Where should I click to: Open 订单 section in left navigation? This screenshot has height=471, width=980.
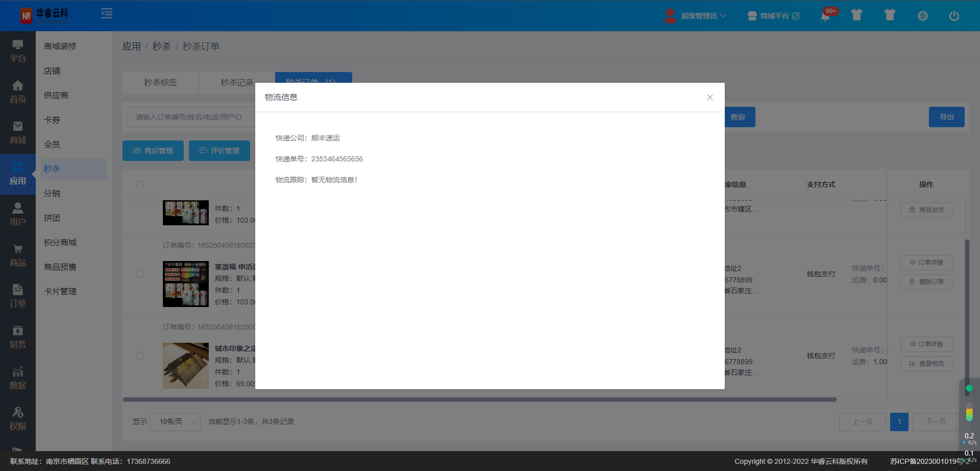[18, 296]
